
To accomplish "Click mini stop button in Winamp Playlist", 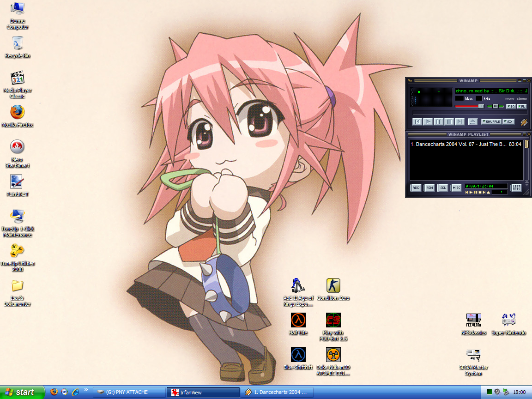I will (480, 193).
